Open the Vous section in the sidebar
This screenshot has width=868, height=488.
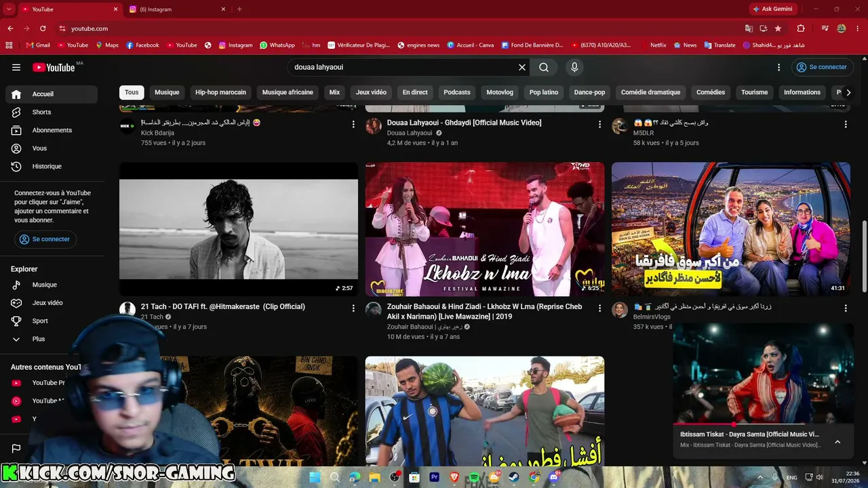pos(51,148)
